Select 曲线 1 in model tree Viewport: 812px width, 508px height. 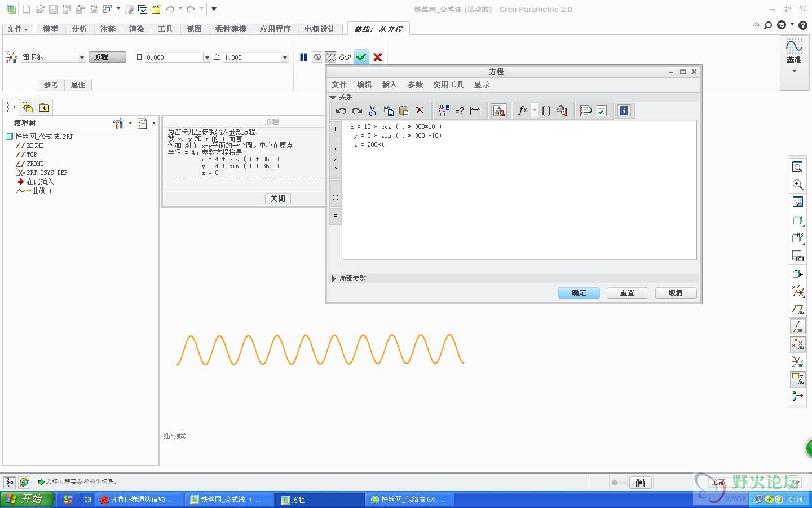pos(42,191)
